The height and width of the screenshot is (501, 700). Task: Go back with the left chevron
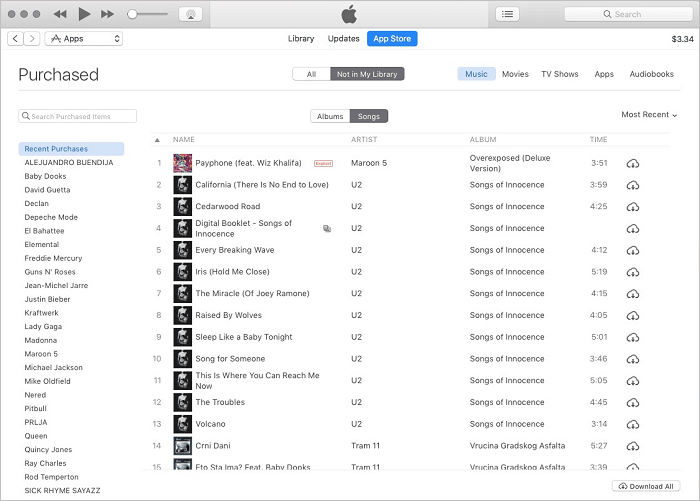pyautogui.click(x=15, y=38)
